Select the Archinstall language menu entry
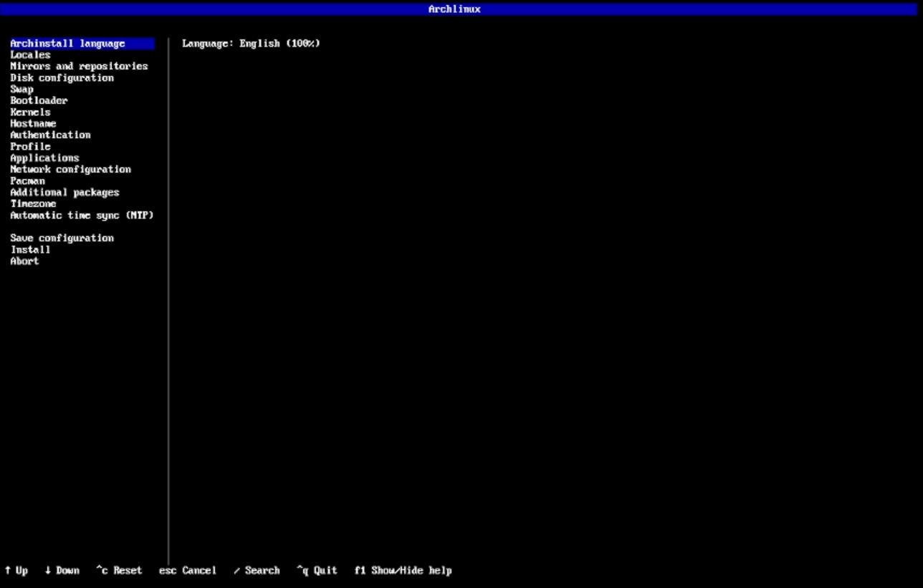This screenshot has height=588, width=923. point(82,44)
